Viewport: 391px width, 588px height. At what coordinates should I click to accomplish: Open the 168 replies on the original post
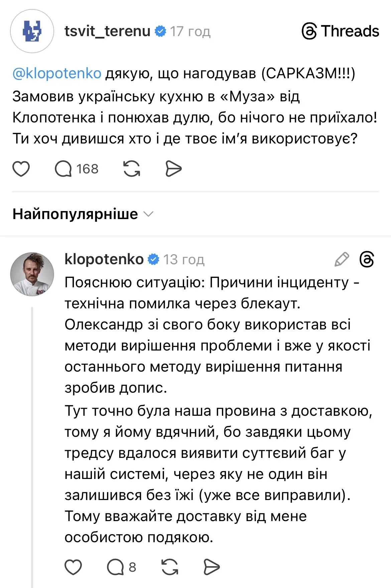[x=77, y=169]
